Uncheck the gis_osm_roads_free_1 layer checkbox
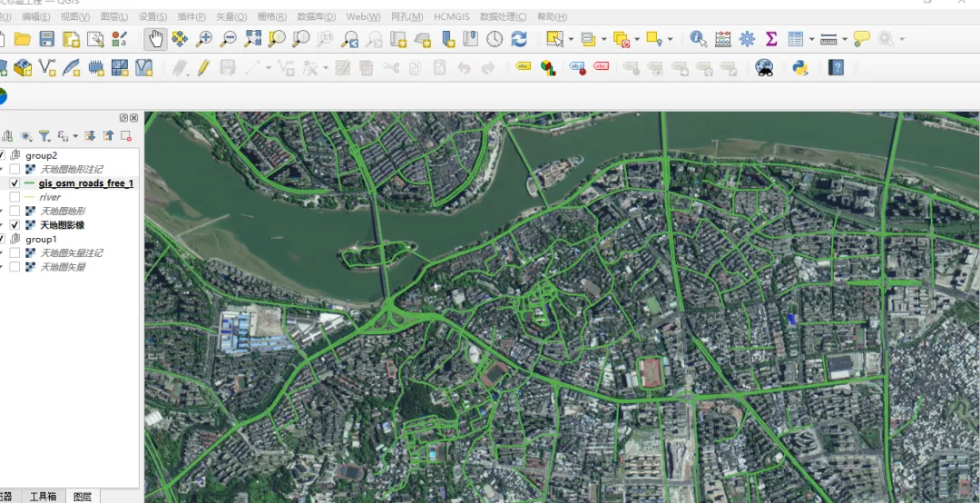980x503 pixels. (15, 183)
